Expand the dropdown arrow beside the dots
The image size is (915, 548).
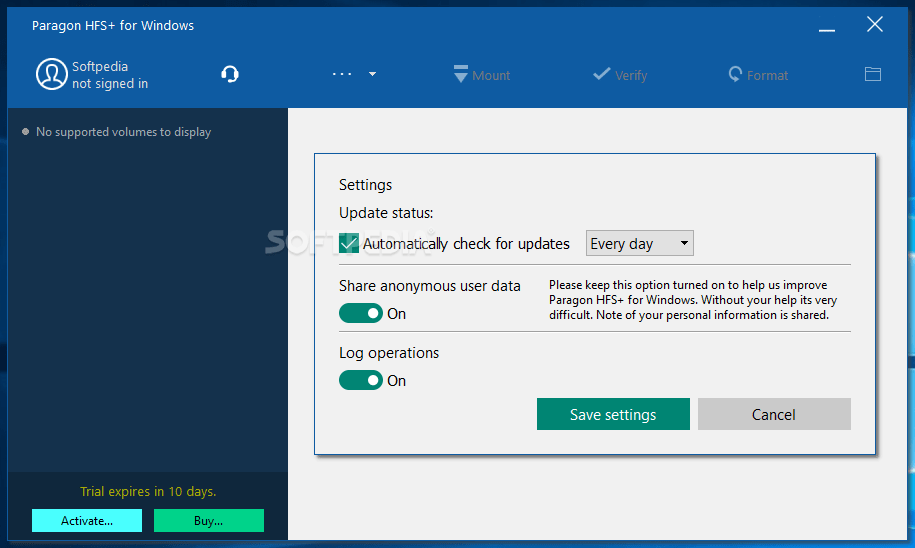[372, 74]
